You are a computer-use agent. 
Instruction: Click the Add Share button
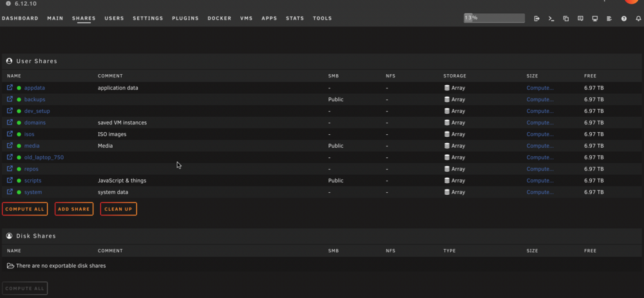pyautogui.click(x=74, y=209)
